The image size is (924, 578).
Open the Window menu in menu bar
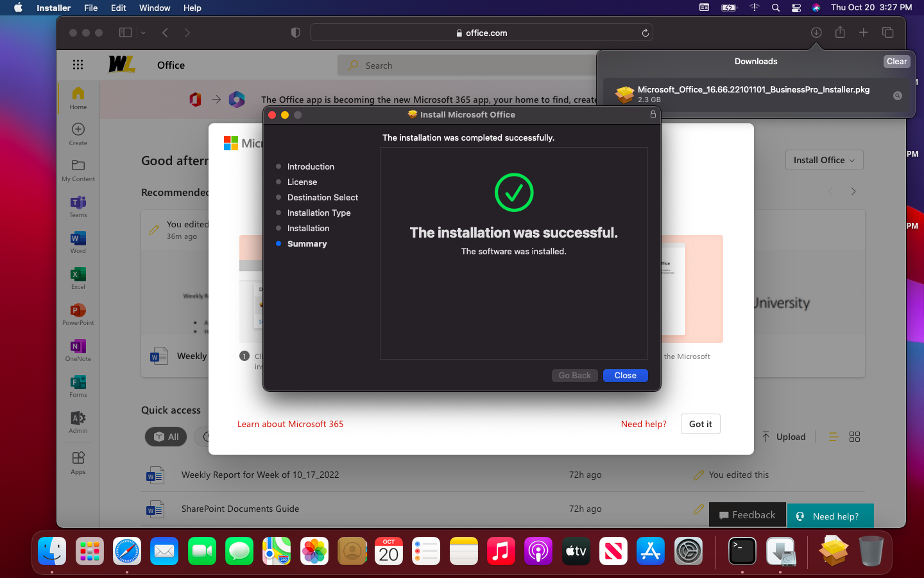click(x=155, y=8)
